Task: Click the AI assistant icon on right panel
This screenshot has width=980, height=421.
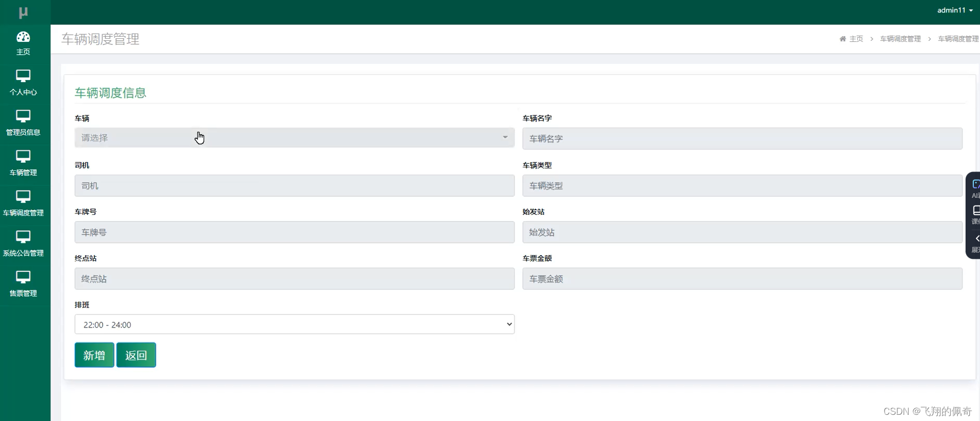Action: (975, 184)
